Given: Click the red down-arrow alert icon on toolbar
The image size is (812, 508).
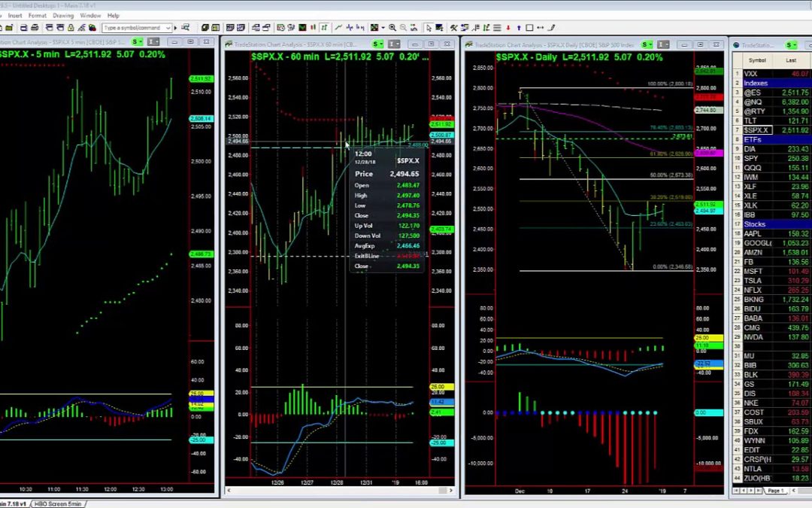Looking at the screenshot, I should (x=508, y=28).
